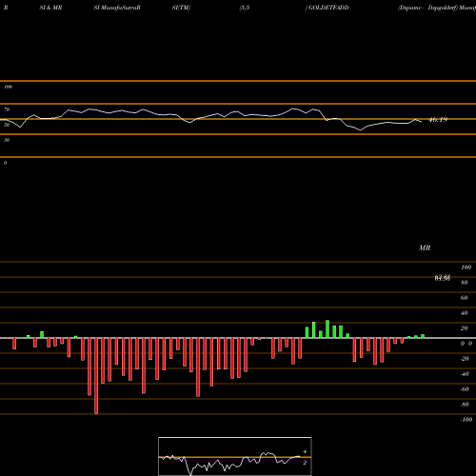The height and width of the screenshot is (476, 476).
Task: Click the RSI 30 axis label
Action: [x=7, y=140]
